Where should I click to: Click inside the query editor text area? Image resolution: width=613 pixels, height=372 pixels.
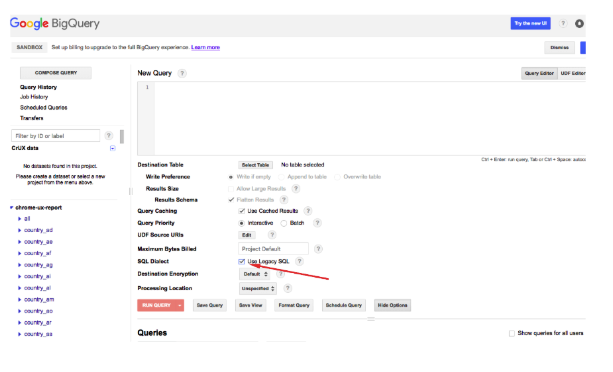tap(369, 118)
